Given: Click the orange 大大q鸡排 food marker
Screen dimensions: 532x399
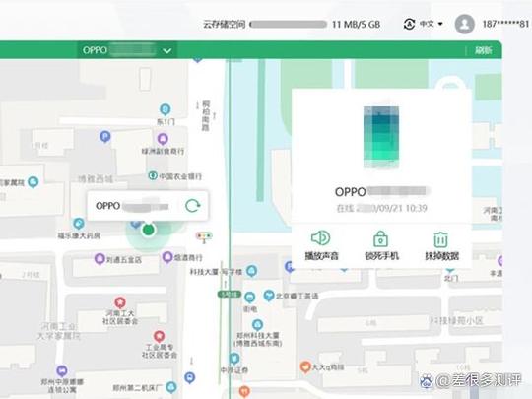Looking at the screenshot, I should click(305, 366).
